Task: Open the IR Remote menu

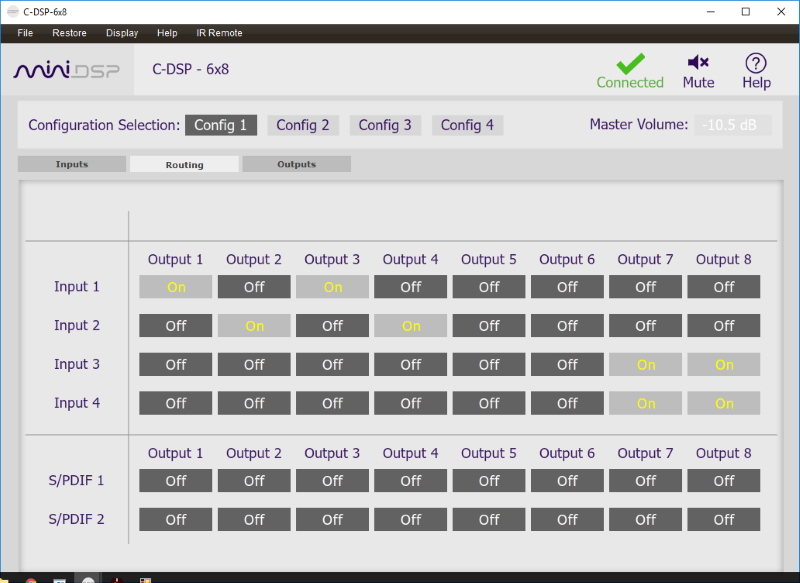Action: [x=219, y=33]
